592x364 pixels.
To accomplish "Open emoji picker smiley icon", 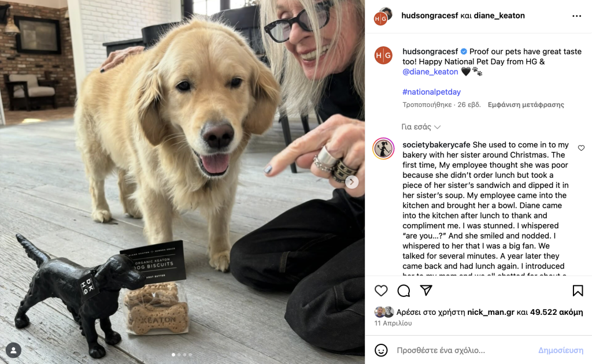I will [x=381, y=350].
